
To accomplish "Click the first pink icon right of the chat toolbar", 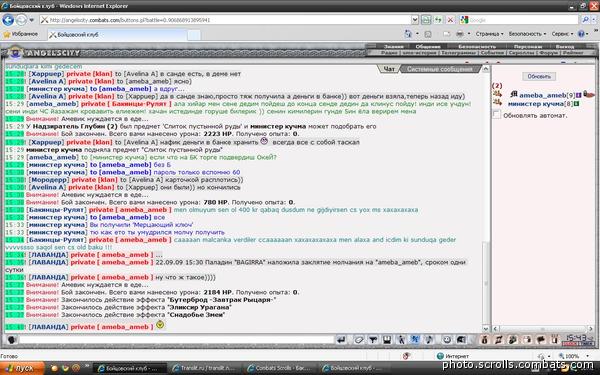I will click(x=484, y=340).
